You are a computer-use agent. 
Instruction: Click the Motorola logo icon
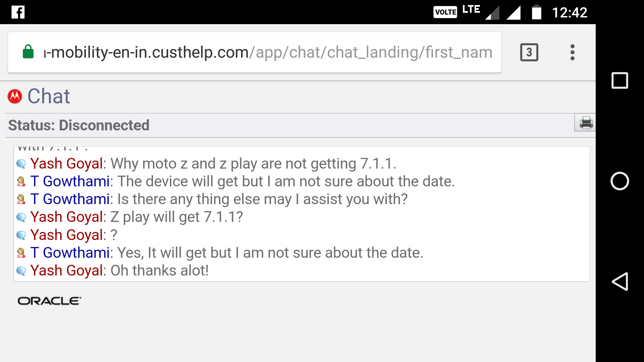tap(15, 96)
